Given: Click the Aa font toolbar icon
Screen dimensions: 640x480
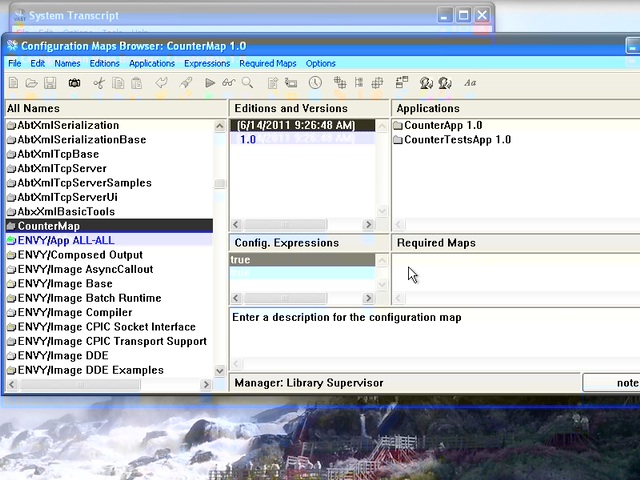Looking at the screenshot, I should [x=470, y=83].
